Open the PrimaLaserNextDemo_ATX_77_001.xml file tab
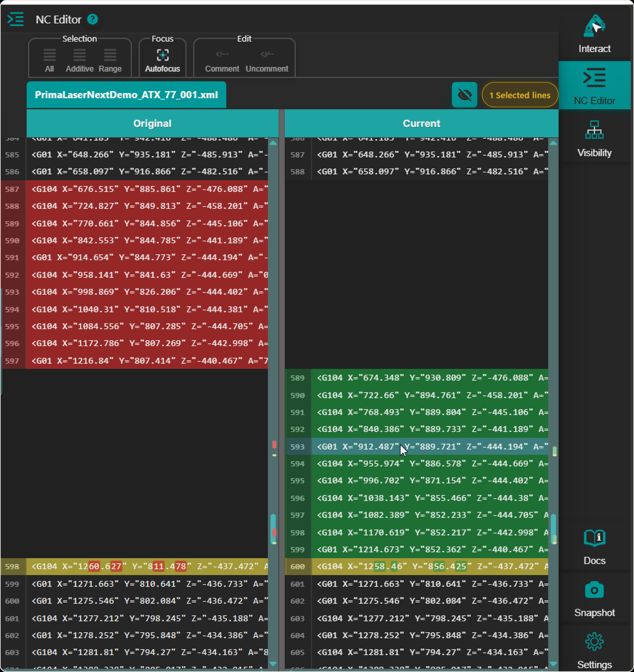 coord(126,95)
